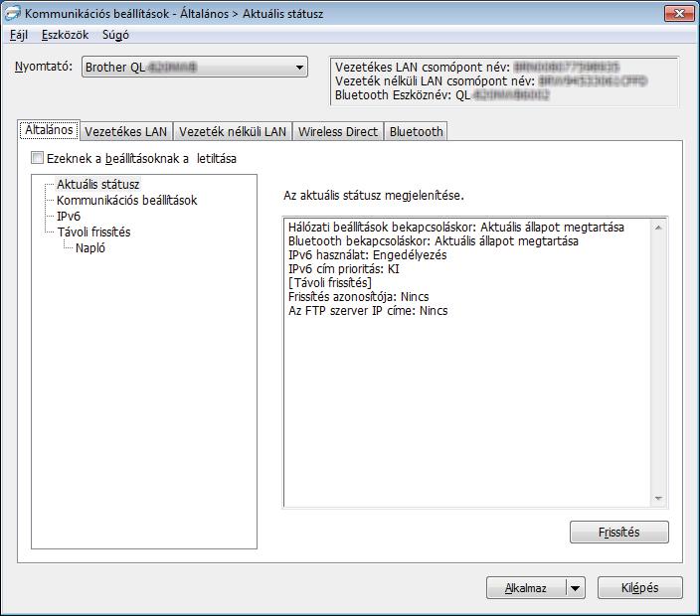This screenshot has width=700, height=616.
Task: Switch to the Vezetékes LAN tab
Action: [x=126, y=131]
